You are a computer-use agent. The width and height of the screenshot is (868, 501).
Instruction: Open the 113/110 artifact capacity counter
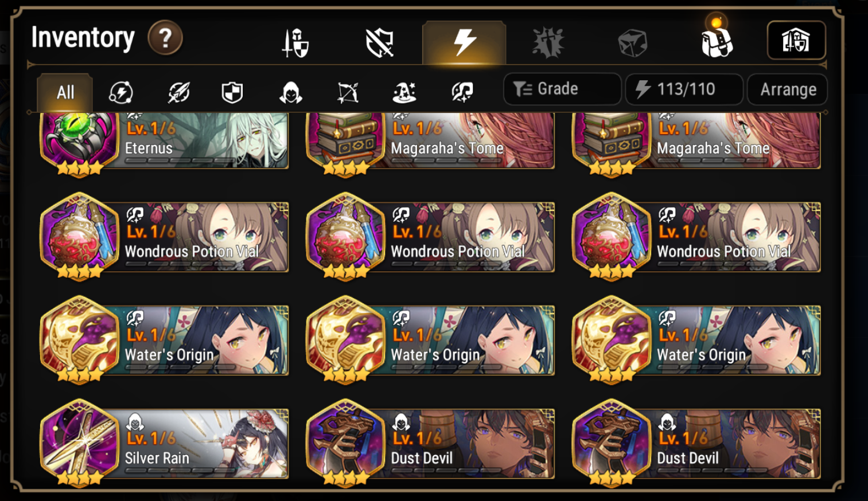pyautogui.click(x=684, y=89)
